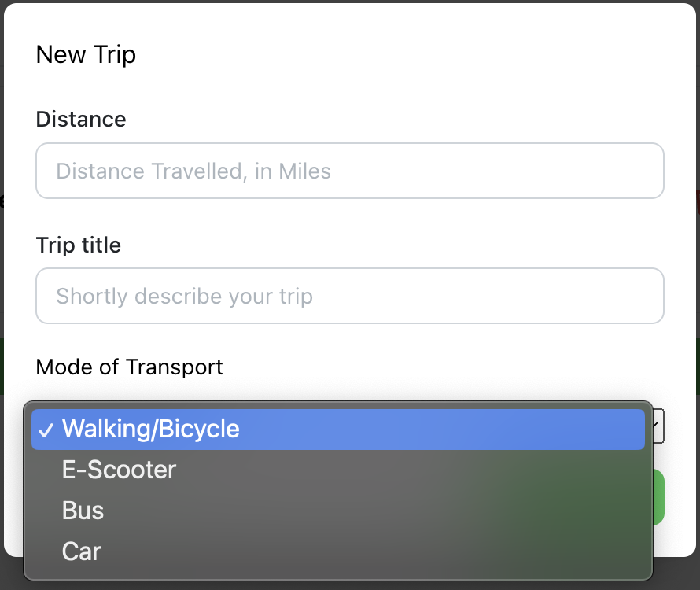Image resolution: width=700 pixels, height=590 pixels.
Task: Focus the Trip title text box
Action: [350, 296]
